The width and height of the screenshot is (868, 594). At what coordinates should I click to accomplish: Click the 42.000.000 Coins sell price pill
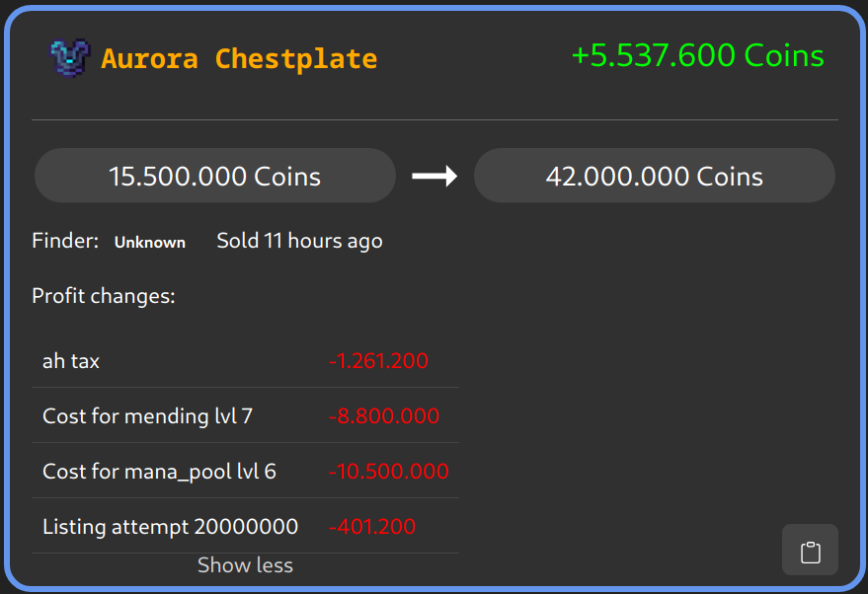click(x=654, y=177)
